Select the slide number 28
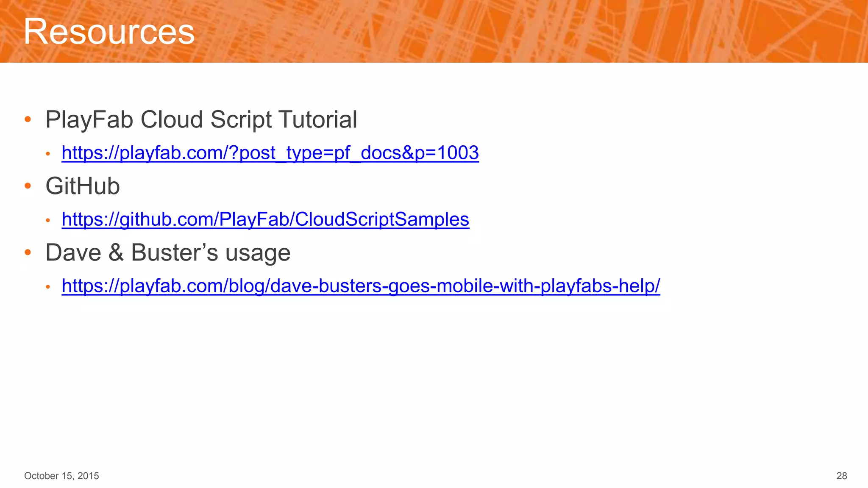The image size is (868, 488). [x=842, y=476]
